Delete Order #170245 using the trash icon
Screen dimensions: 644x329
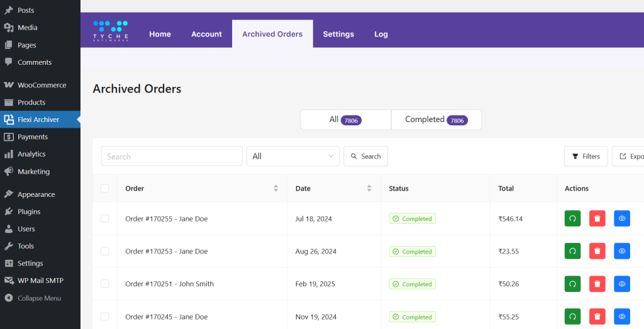point(597,316)
